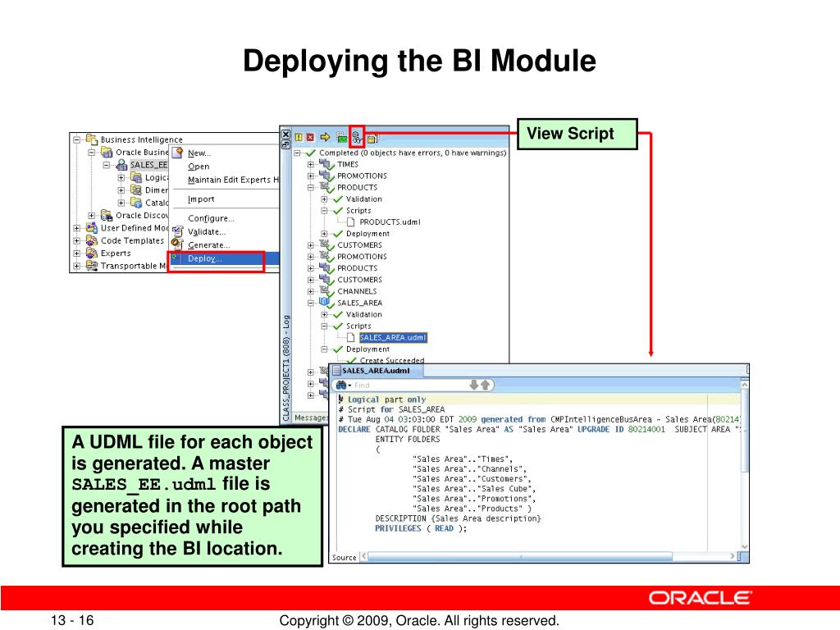Click the SALES_AREA cube icon in log tree
840x630 pixels.
coord(326,303)
